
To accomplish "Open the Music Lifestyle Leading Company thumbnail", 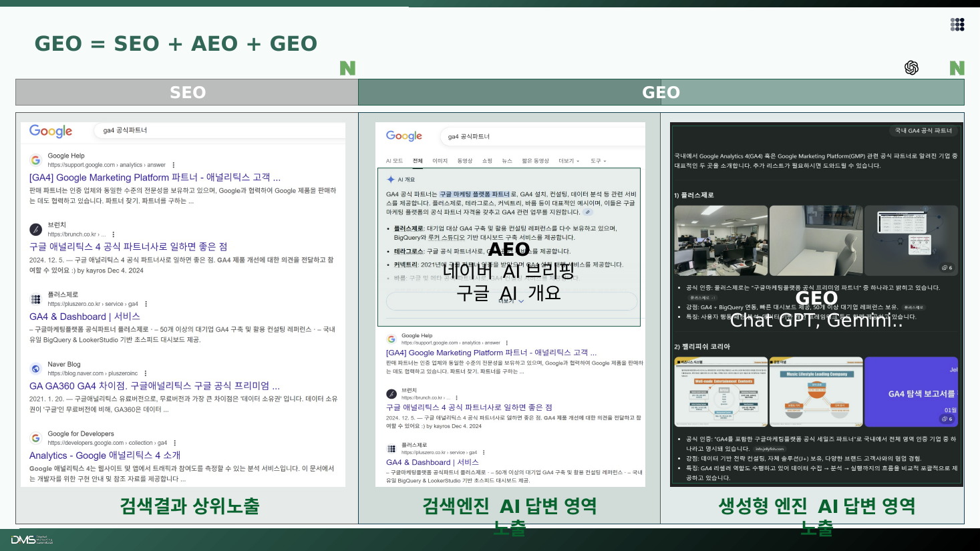I will (x=816, y=391).
